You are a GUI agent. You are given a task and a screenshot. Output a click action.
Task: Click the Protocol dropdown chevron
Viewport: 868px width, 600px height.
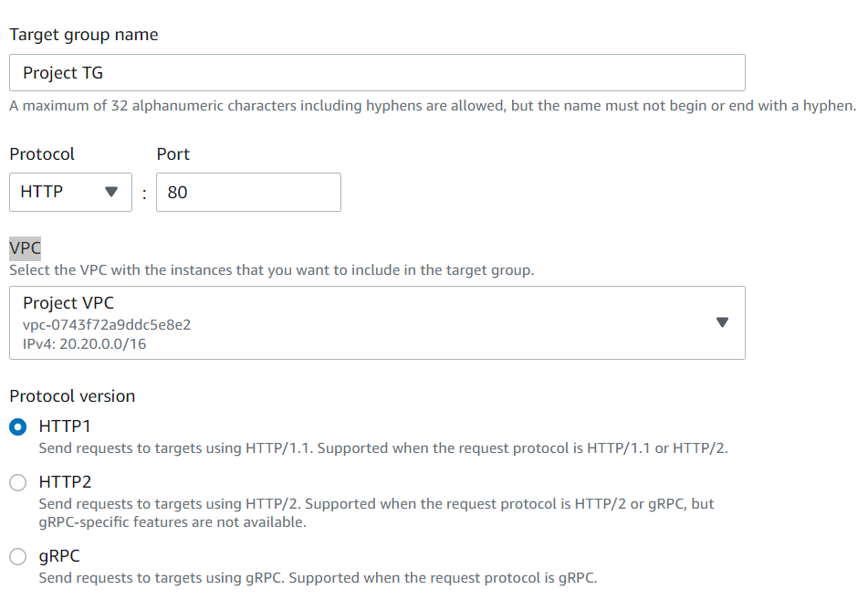point(110,192)
